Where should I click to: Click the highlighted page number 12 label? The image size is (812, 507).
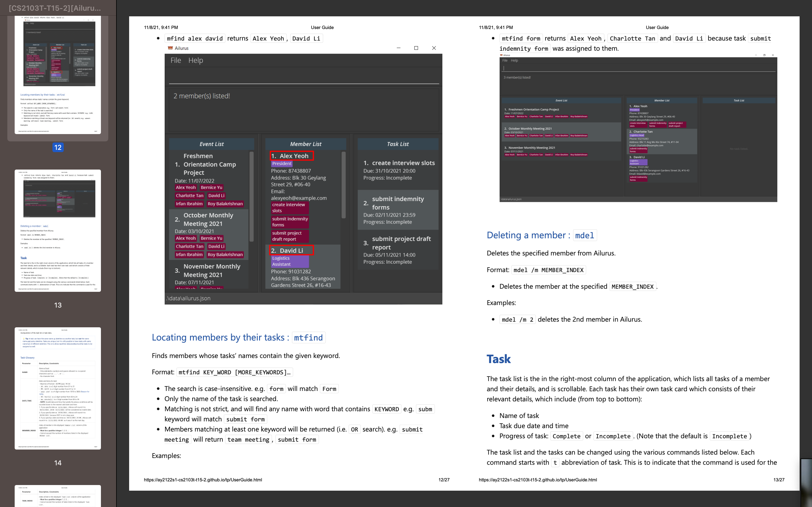pyautogui.click(x=58, y=148)
